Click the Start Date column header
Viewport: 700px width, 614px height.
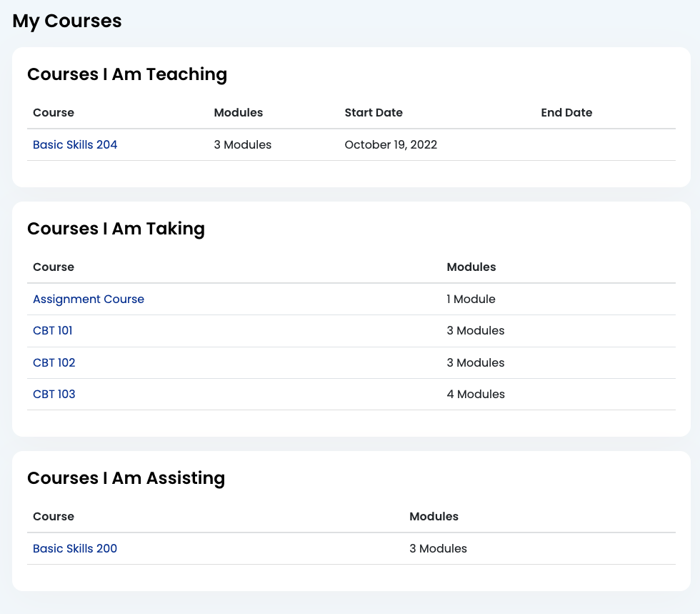(374, 113)
